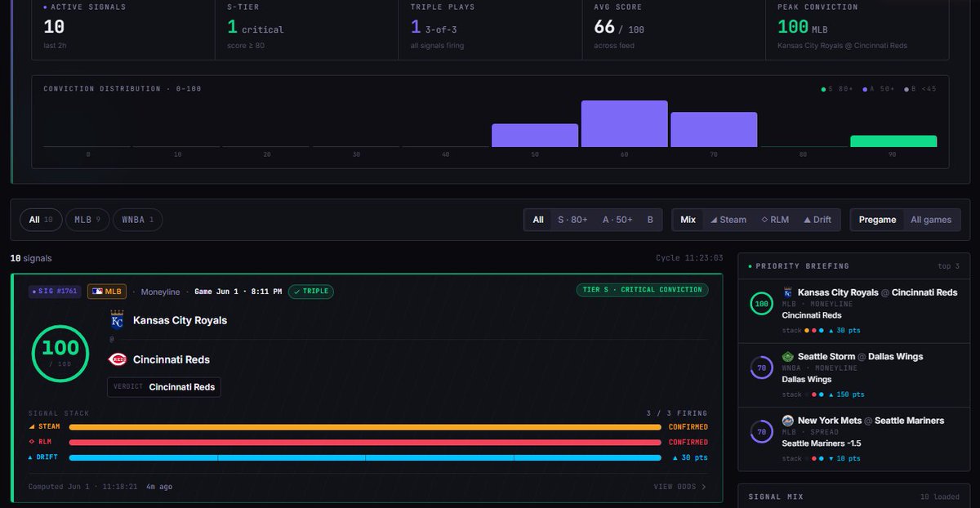Image resolution: width=980 pixels, height=508 pixels.
Task: Click the Game Jun 1 · 8:11 PM text
Action: coord(238,292)
